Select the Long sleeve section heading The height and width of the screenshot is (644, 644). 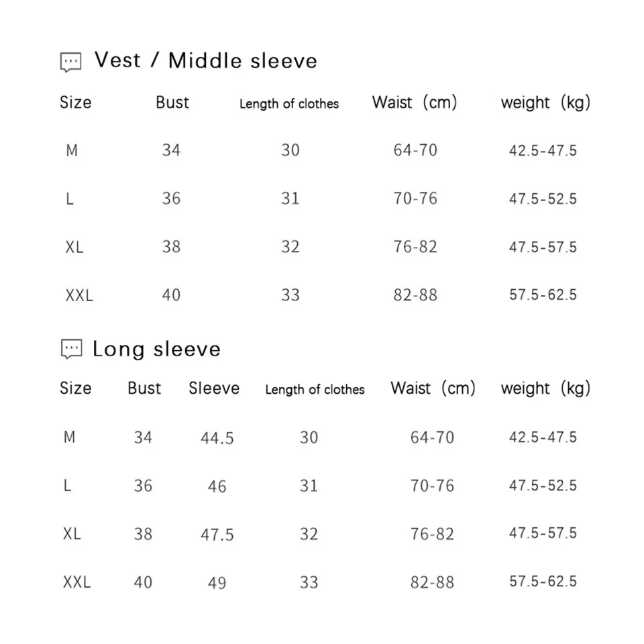click(156, 349)
